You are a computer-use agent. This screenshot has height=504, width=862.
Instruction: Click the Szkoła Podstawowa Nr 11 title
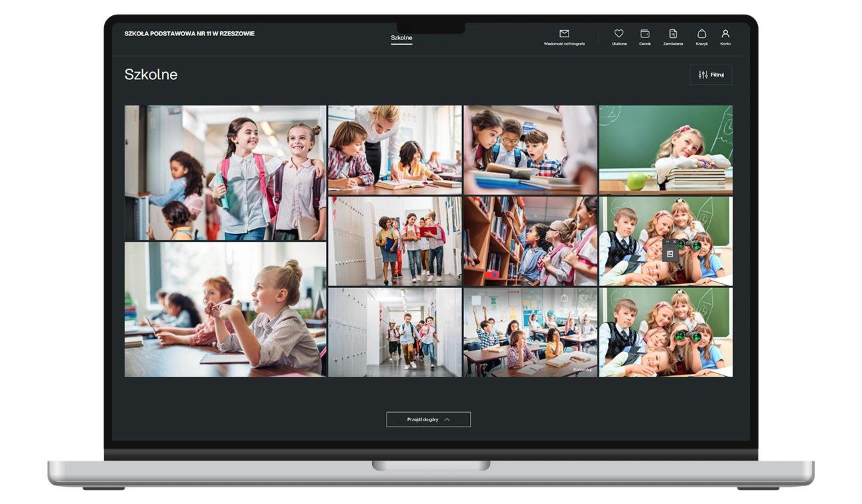click(189, 34)
